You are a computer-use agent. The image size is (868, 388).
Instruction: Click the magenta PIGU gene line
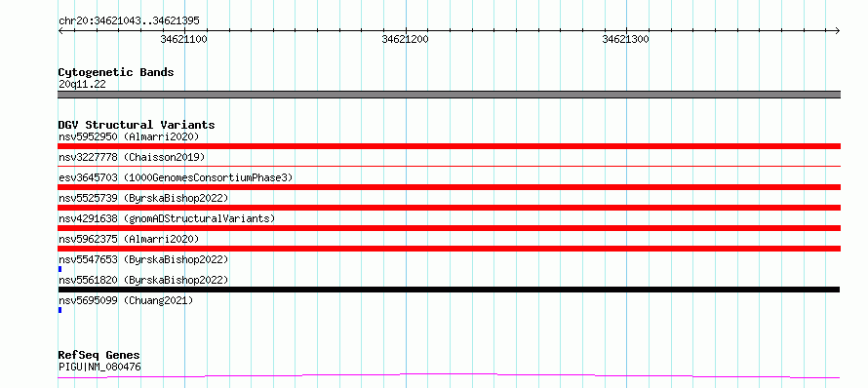coord(449,376)
